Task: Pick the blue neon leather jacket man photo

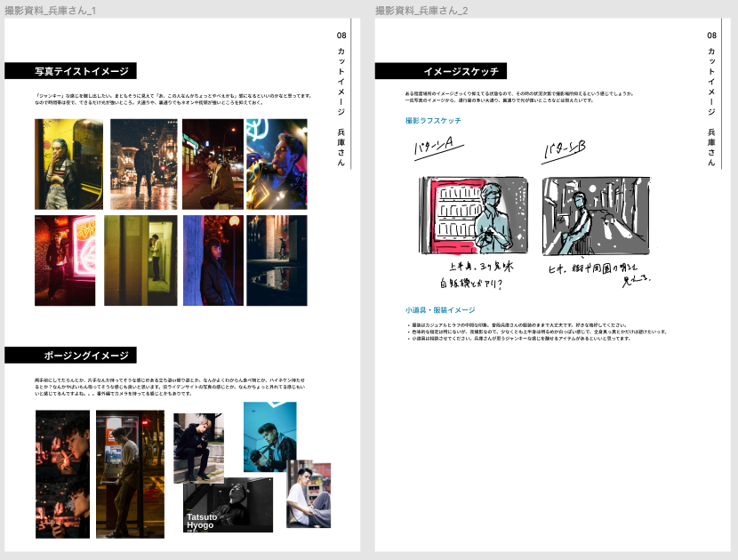Action: [277, 164]
